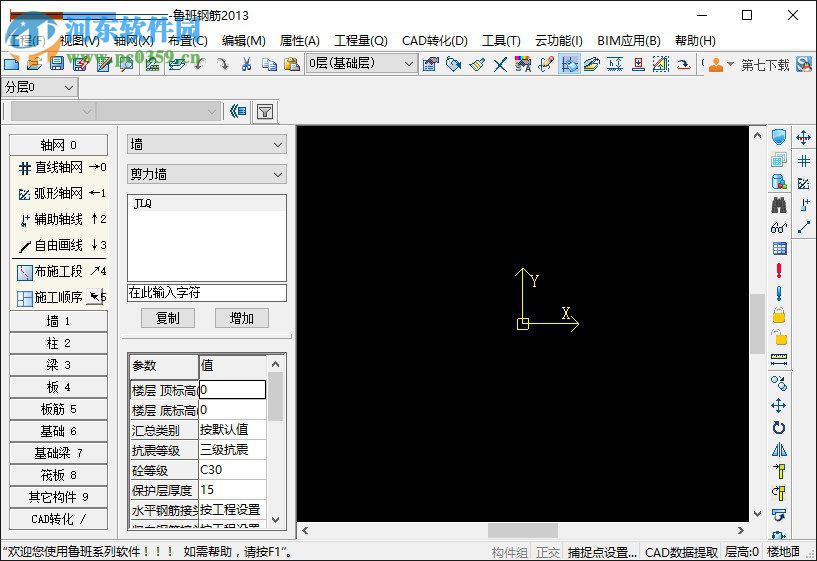Open the 工程量(Q) menu

(x=361, y=41)
